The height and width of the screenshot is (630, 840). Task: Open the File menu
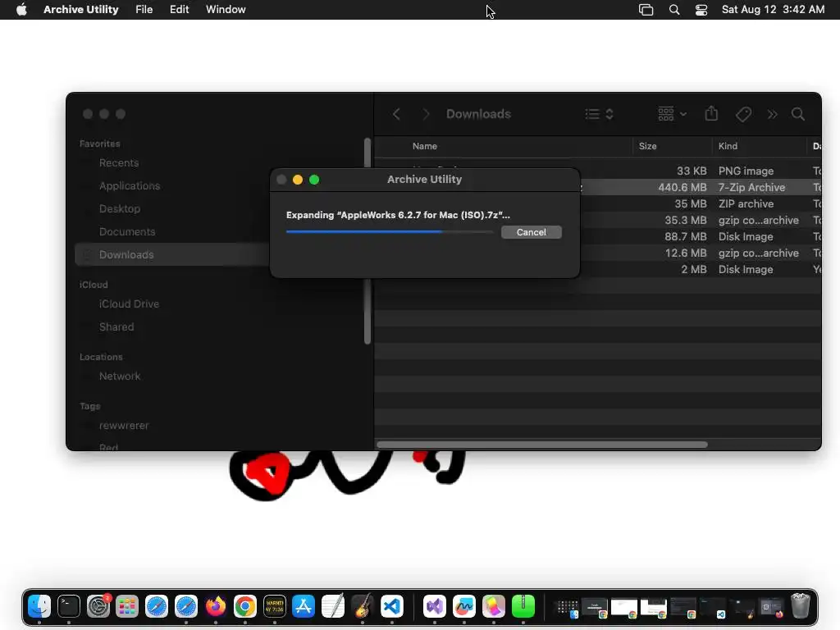click(144, 10)
